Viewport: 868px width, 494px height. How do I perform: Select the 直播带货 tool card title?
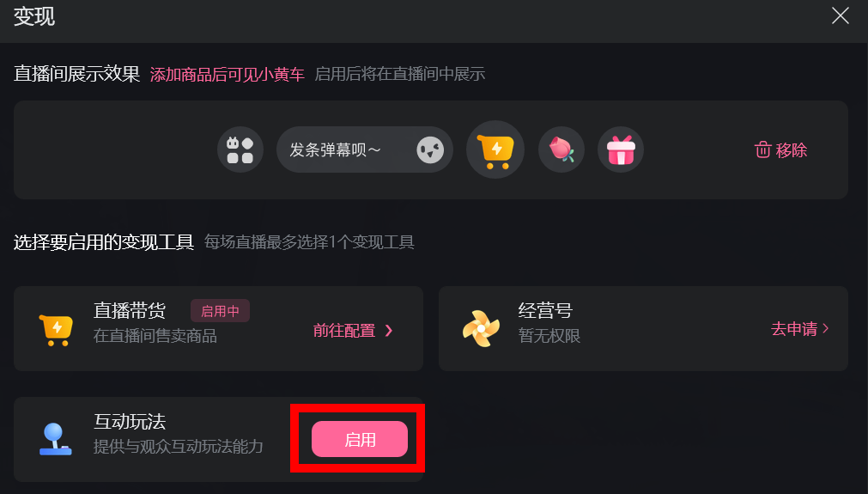[130, 310]
